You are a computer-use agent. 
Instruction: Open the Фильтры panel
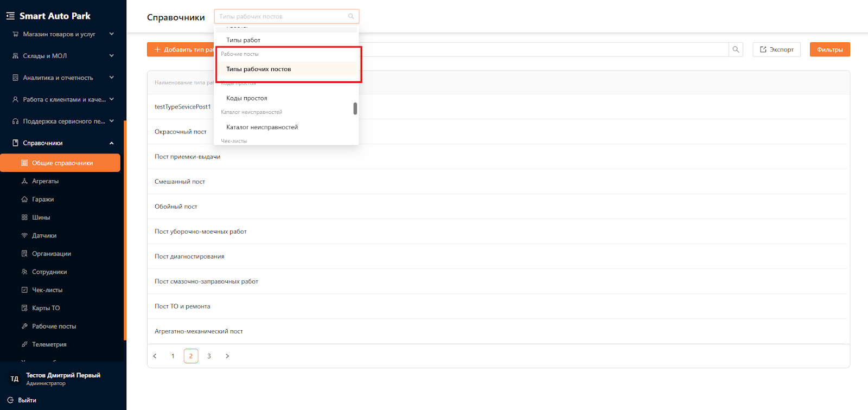coord(829,49)
